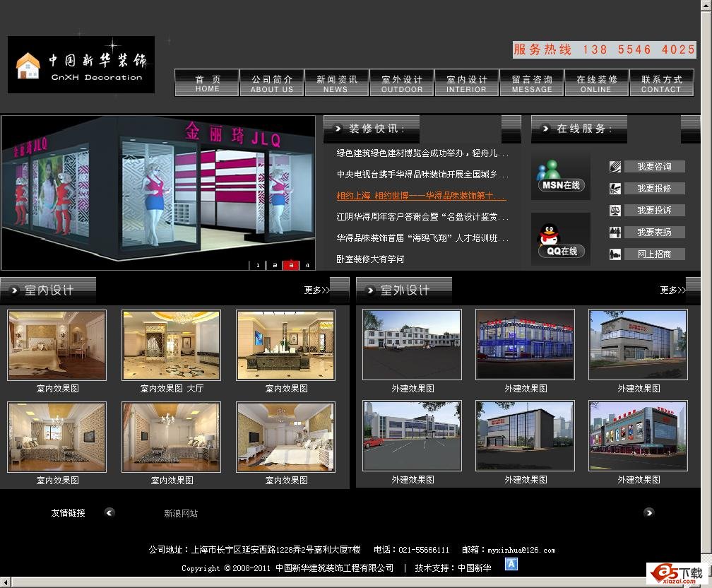Open the 在线装修 ONLINE menu
Screen dimensions: 712x588
(x=596, y=83)
